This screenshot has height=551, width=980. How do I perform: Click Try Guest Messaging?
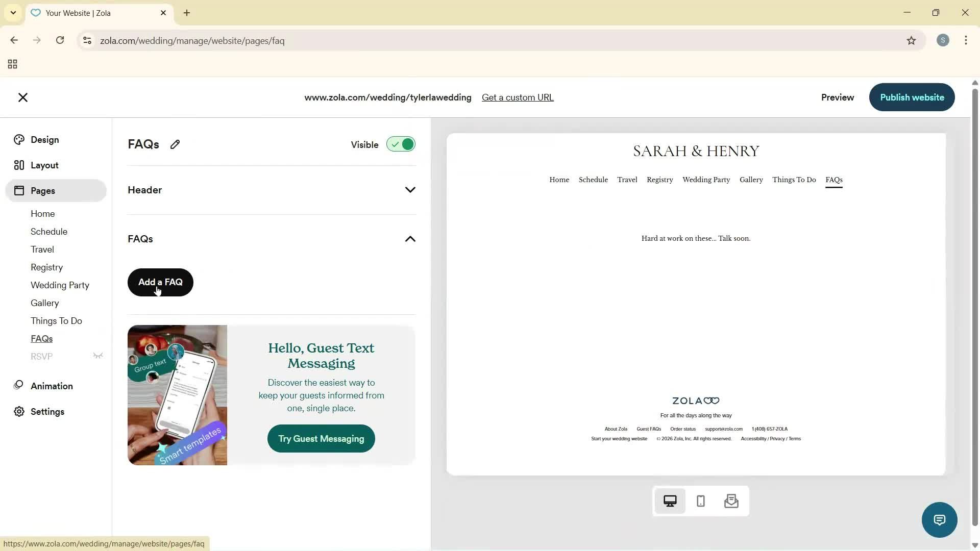pyautogui.click(x=321, y=438)
